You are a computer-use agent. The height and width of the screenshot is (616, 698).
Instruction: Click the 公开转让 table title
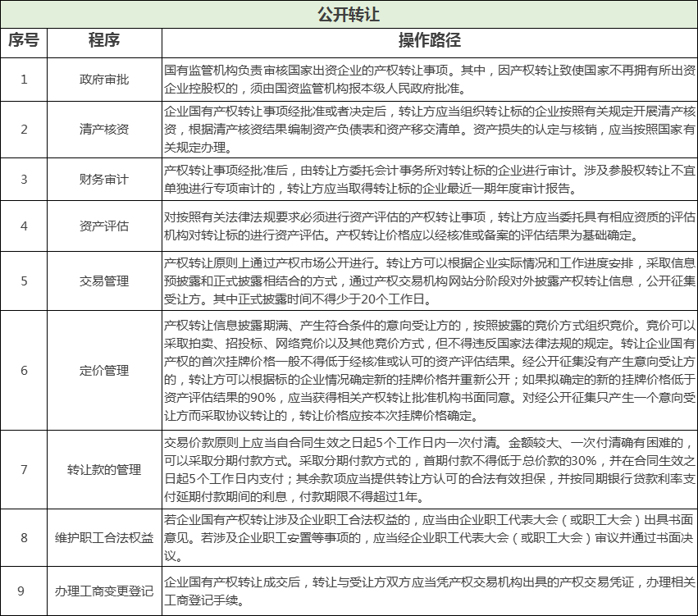click(x=348, y=15)
